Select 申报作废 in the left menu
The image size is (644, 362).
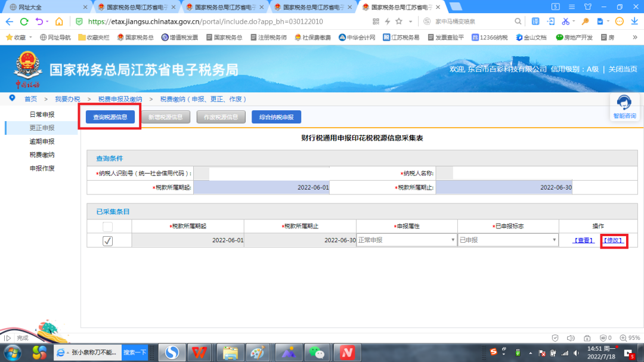tap(42, 168)
